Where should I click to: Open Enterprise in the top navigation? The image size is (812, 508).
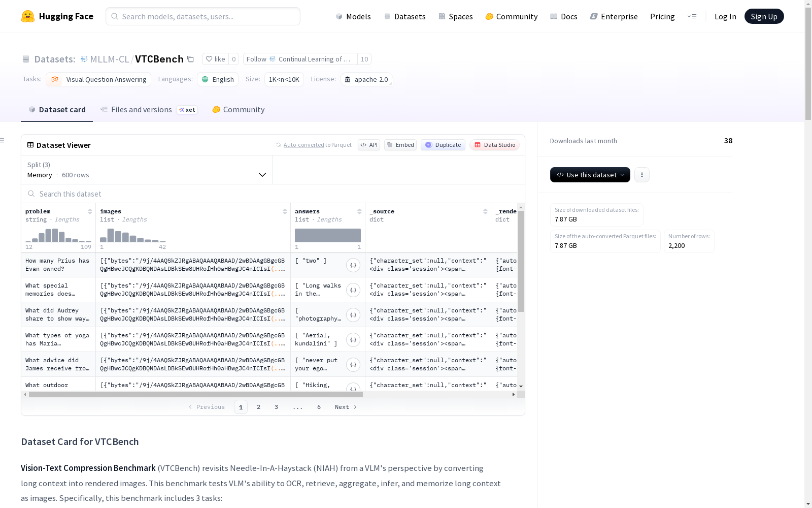[x=614, y=16]
